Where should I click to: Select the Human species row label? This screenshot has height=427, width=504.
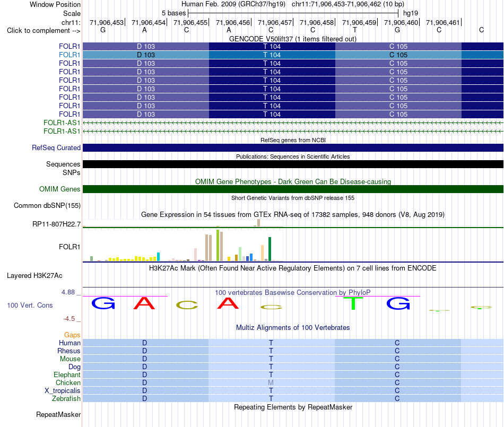[x=69, y=343]
